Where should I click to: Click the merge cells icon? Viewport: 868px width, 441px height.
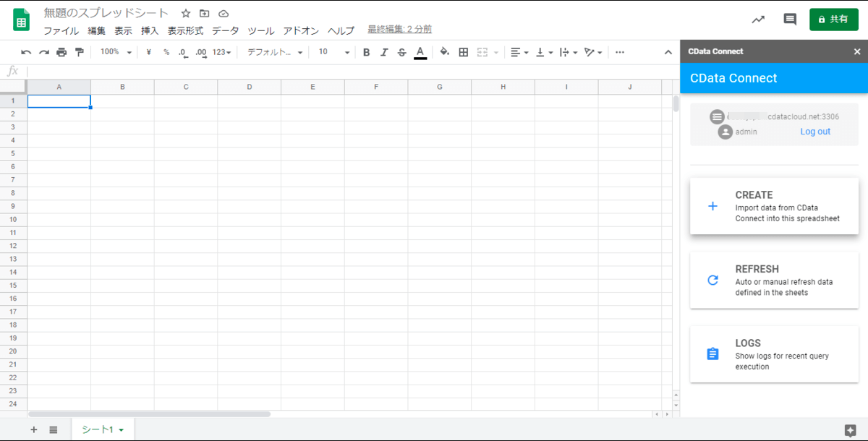482,52
